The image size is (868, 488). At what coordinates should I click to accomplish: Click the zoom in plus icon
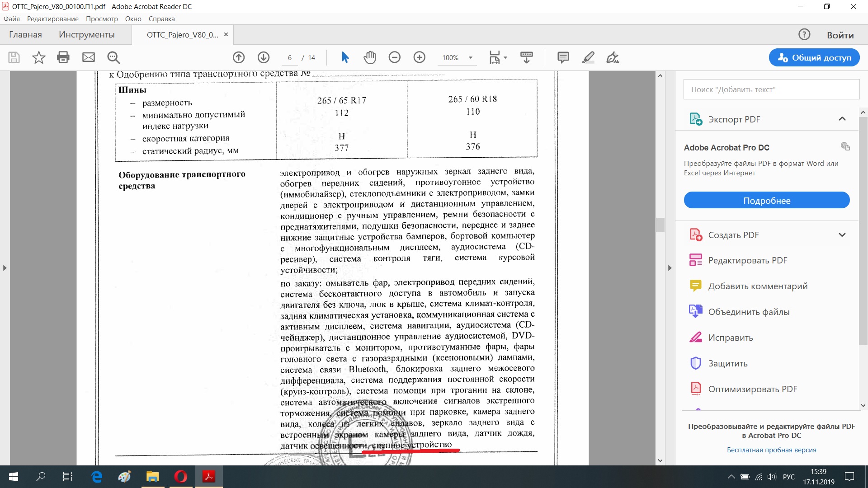coord(420,57)
